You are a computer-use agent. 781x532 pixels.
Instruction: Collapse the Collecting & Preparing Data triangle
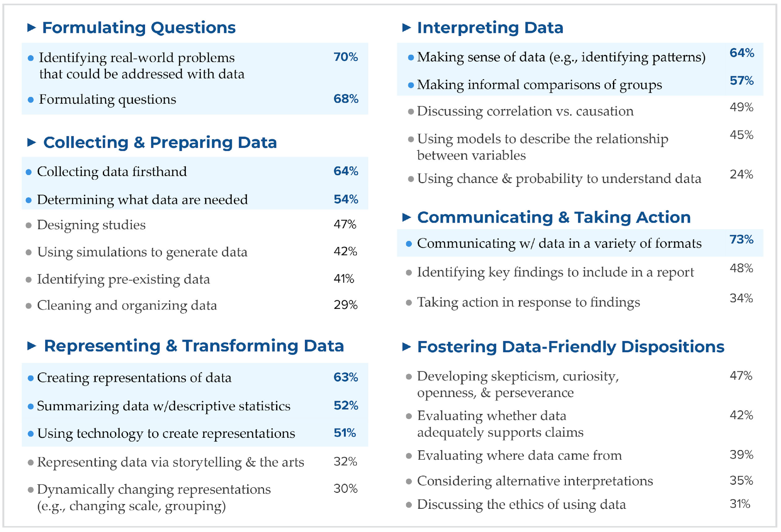pyautogui.click(x=31, y=142)
